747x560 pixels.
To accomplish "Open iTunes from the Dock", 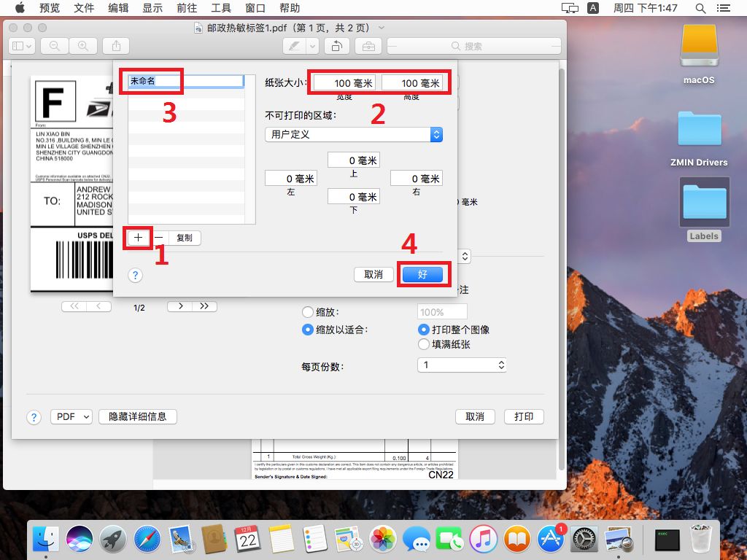I will (x=484, y=540).
